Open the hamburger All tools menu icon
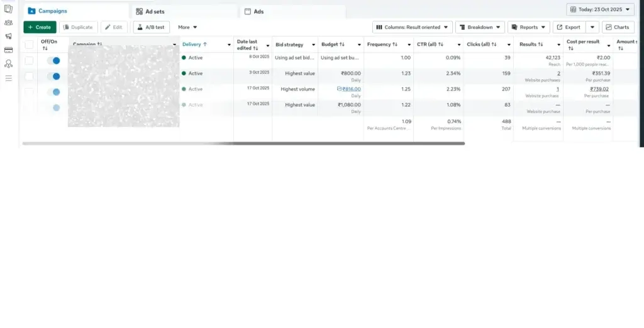Viewport: 644px width, 328px height. [8, 78]
